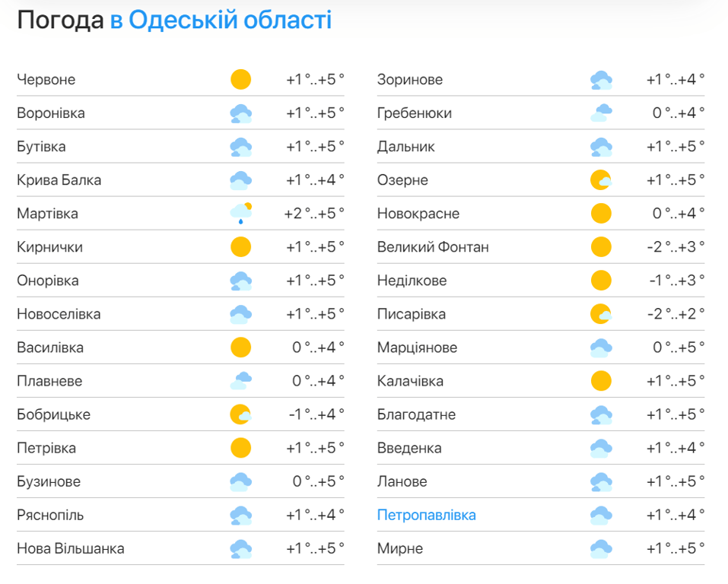Click the sun icon next to Великий Фонтан
The width and height of the screenshot is (728, 584).
601,247
